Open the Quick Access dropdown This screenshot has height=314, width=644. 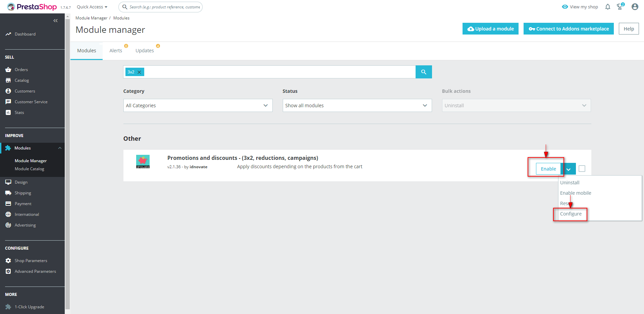point(92,7)
